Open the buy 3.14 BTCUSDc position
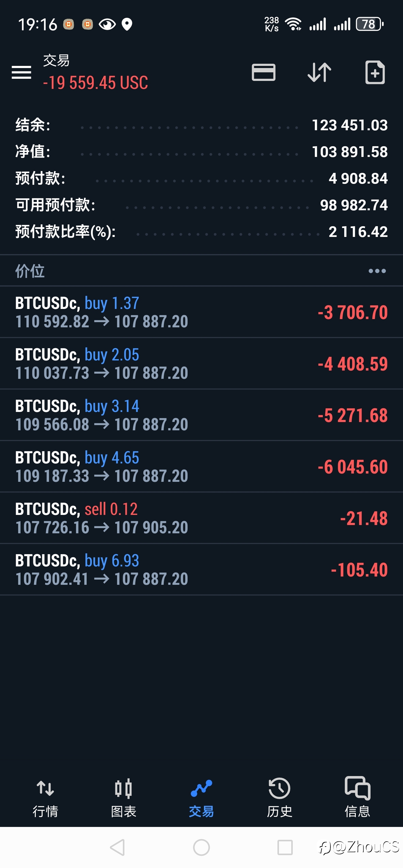403x868 pixels. 201,415
